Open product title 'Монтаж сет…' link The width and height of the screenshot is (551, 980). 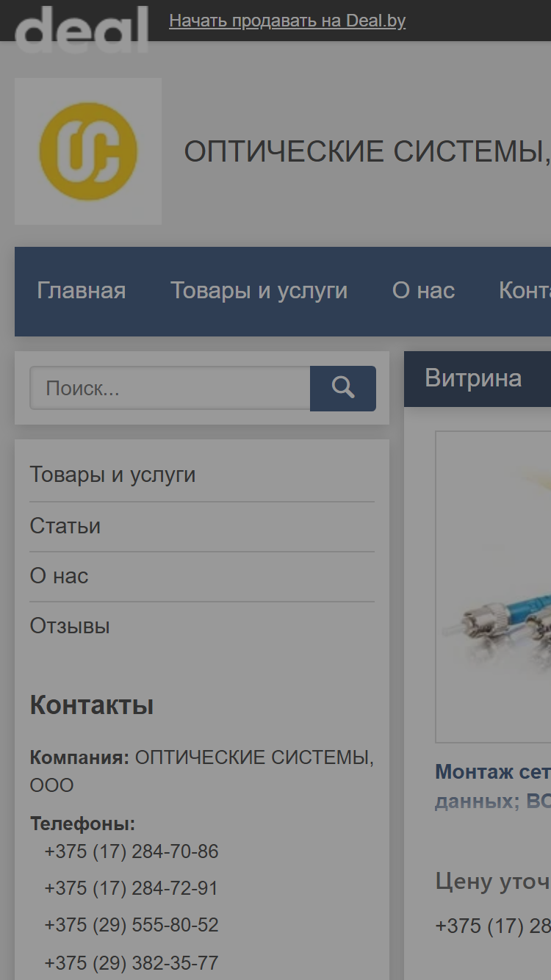coord(493,786)
